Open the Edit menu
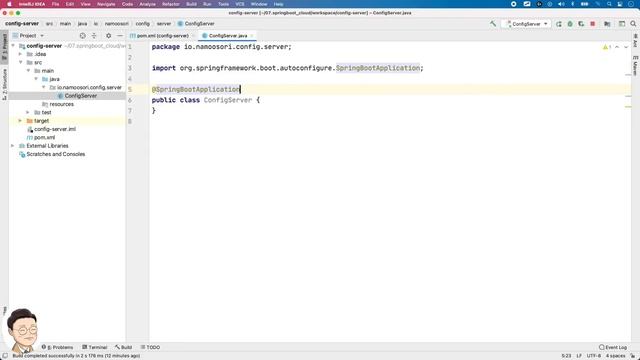 tap(70, 4)
